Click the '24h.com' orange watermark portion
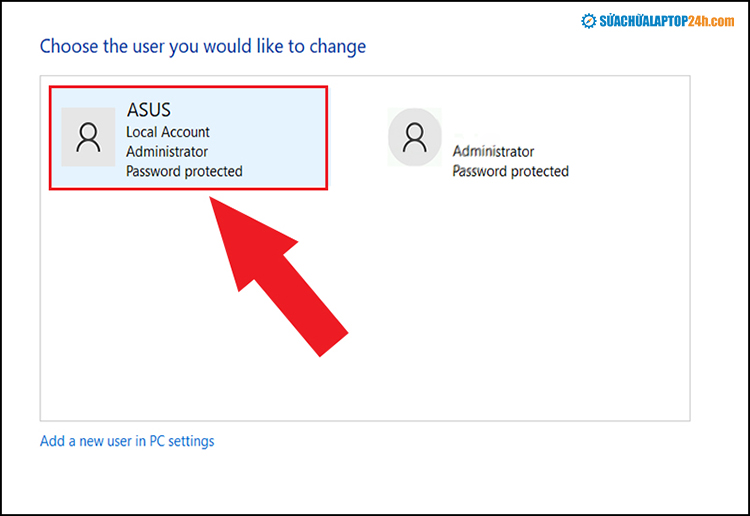This screenshot has height=516, width=750. (711, 21)
